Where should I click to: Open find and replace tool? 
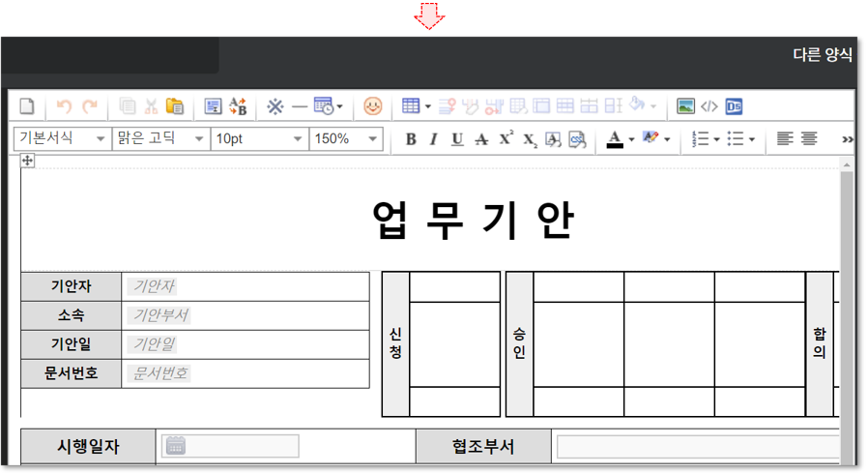(239, 106)
